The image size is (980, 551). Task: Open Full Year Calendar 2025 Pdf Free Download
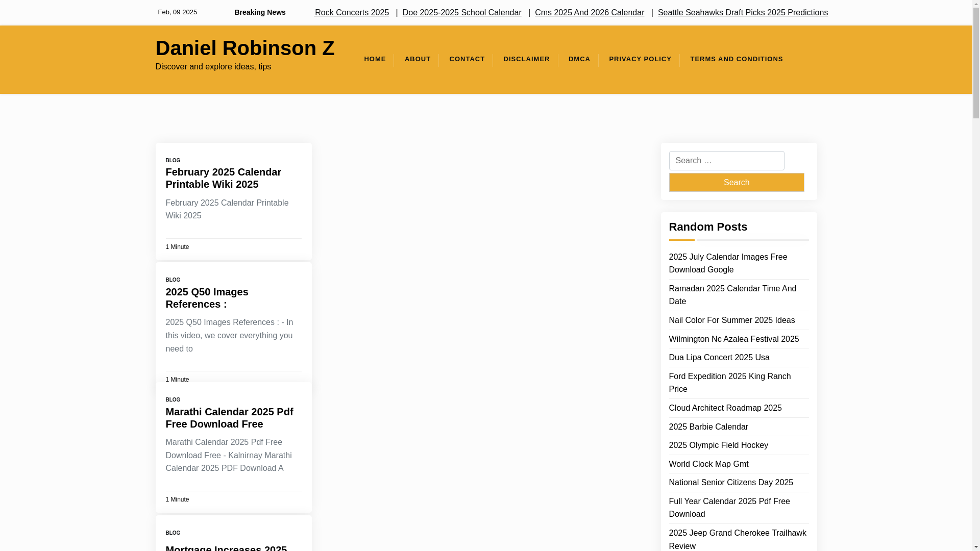[729, 508]
